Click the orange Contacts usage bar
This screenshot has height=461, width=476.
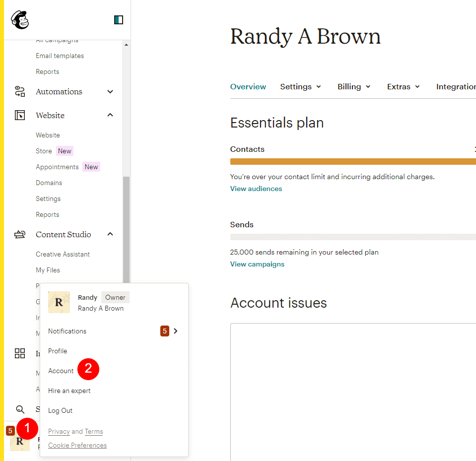point(353,161)
